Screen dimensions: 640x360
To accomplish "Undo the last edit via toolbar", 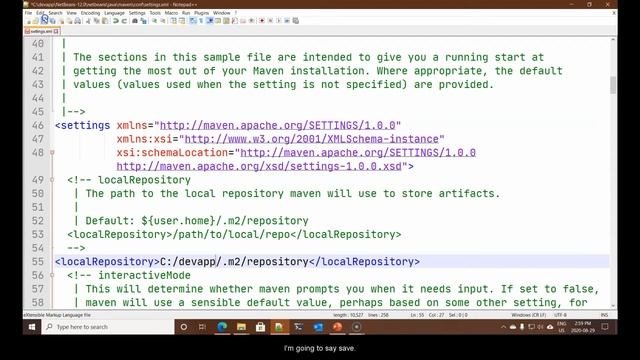I will [116, 20].
